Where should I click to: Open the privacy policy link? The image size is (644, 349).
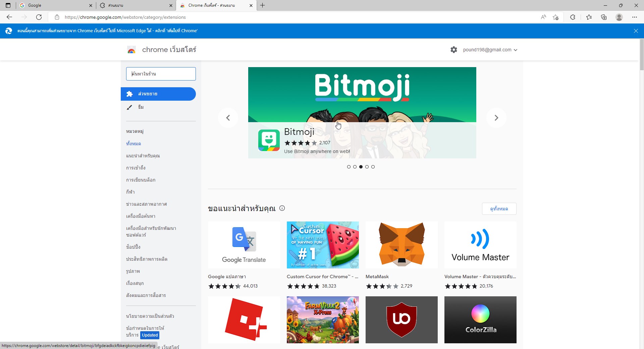coord(150,316)
